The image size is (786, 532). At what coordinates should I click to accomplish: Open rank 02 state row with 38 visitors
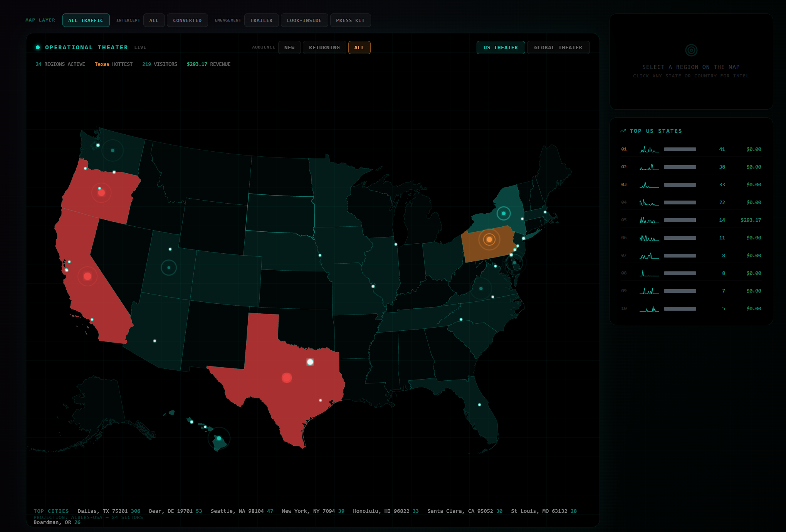pyautogui.click(x=691, y=167)
